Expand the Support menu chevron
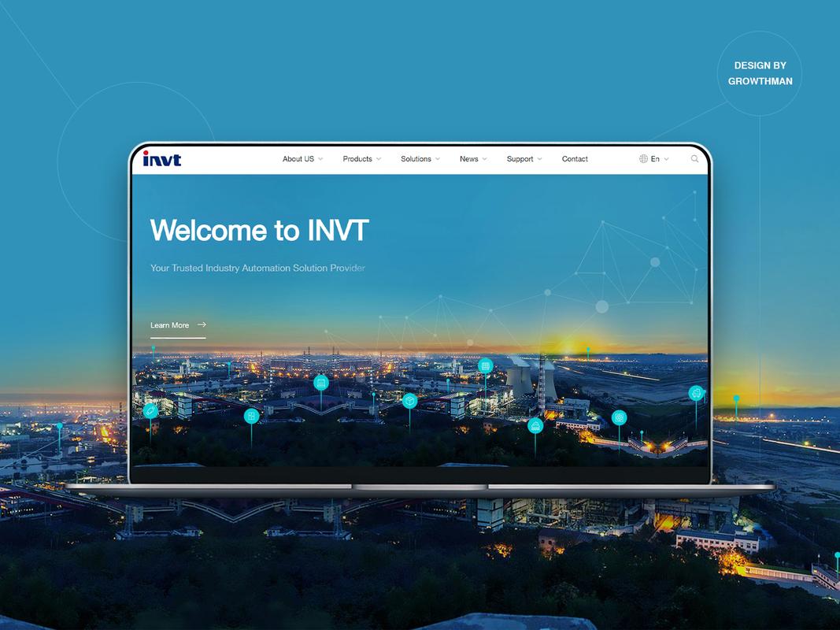Screen dimensions: 840x630 pos(539,159)
